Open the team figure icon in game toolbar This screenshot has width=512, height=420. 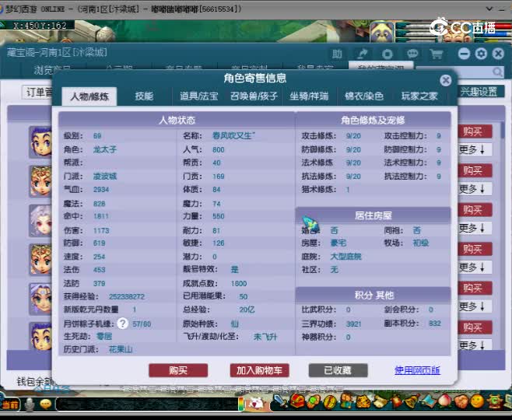click(346, 401)
